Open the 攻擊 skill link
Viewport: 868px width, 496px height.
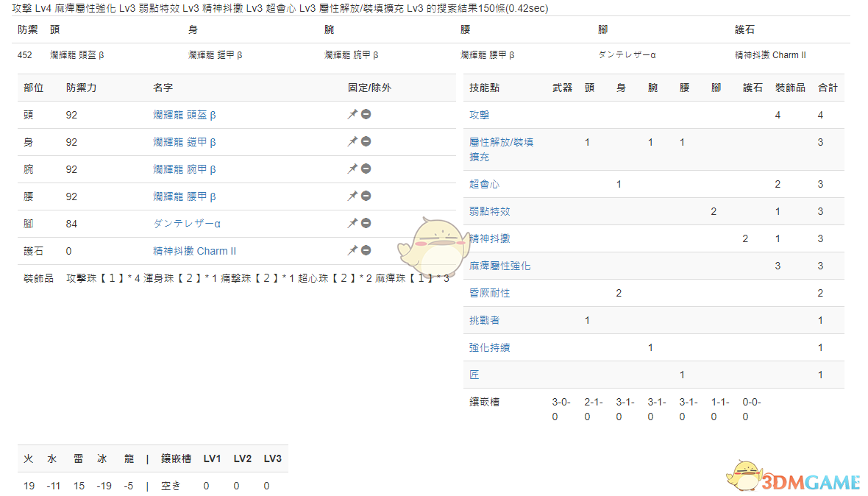479,115
